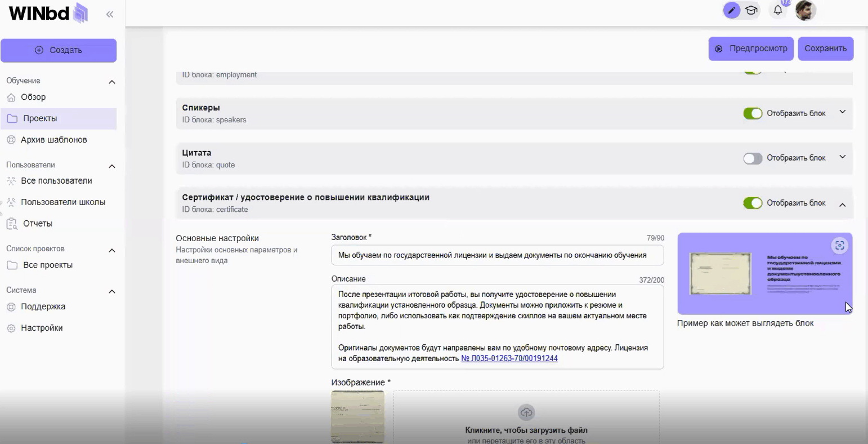Click the preview expand icon on example image
868x444 pixels.
(840, 245)
